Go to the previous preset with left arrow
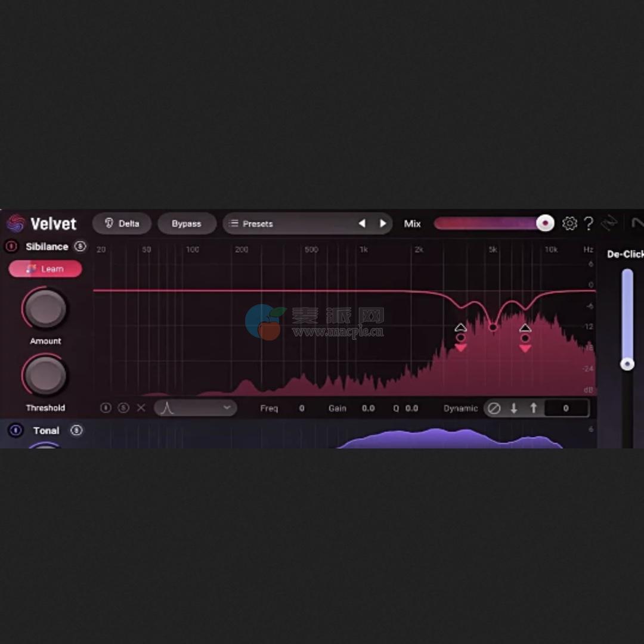644x644 pixels. click(362, 223)
